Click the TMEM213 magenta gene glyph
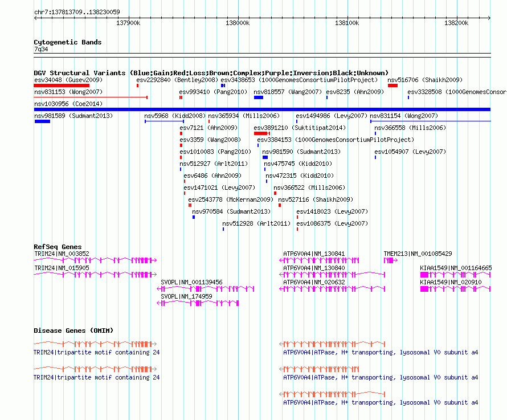Viewport: 507px width, 420px height. (391, 260)
